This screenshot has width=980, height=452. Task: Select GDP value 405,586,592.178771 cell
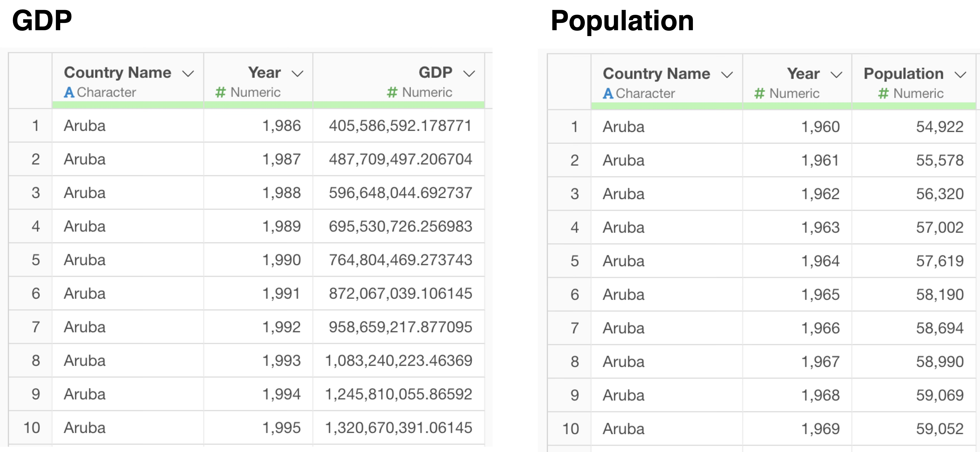400,126
